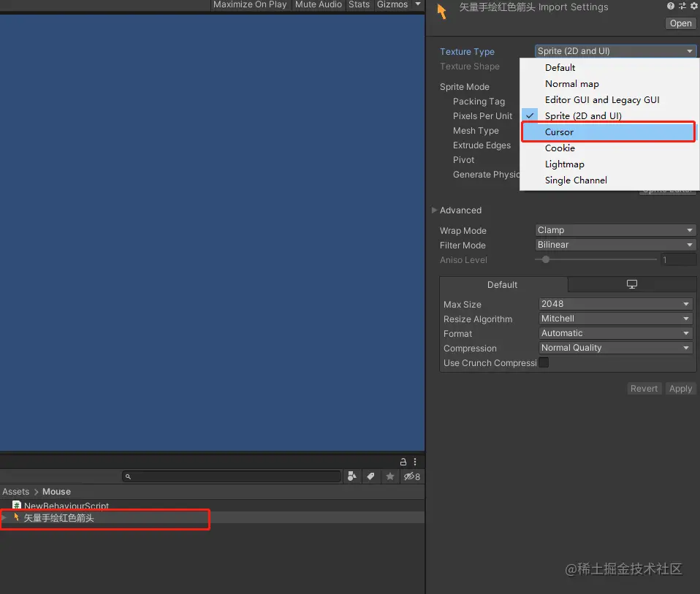Image resolution: width=700 pixels, height=594 pixels.
Task: Choose Normal map texture type
Action: [x=609, y=83]
